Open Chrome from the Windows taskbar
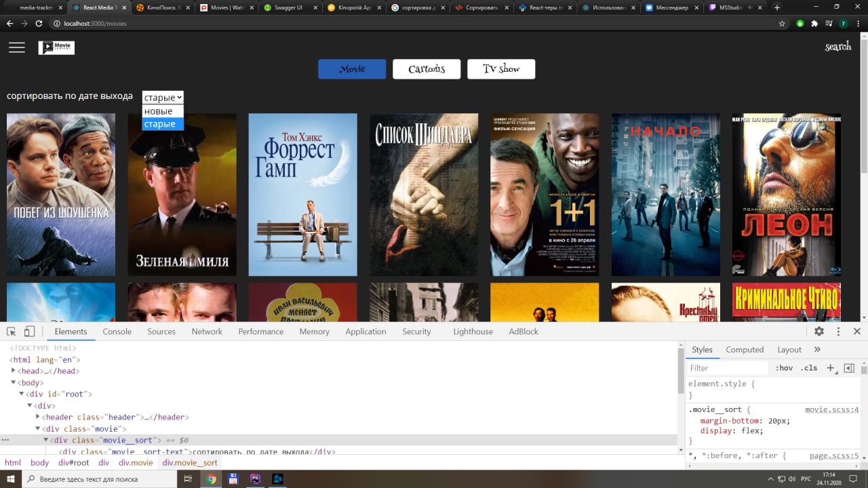 pyautogui.click(x=212, y=479)
